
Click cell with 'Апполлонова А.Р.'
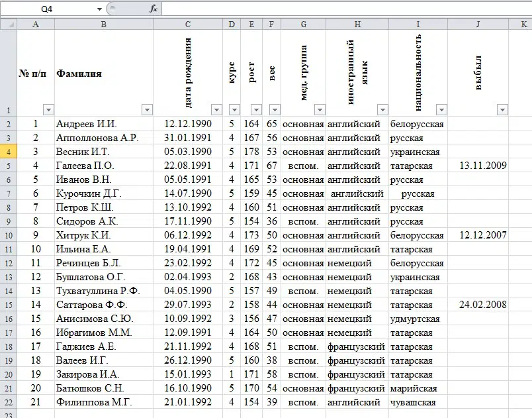[104, 138]
